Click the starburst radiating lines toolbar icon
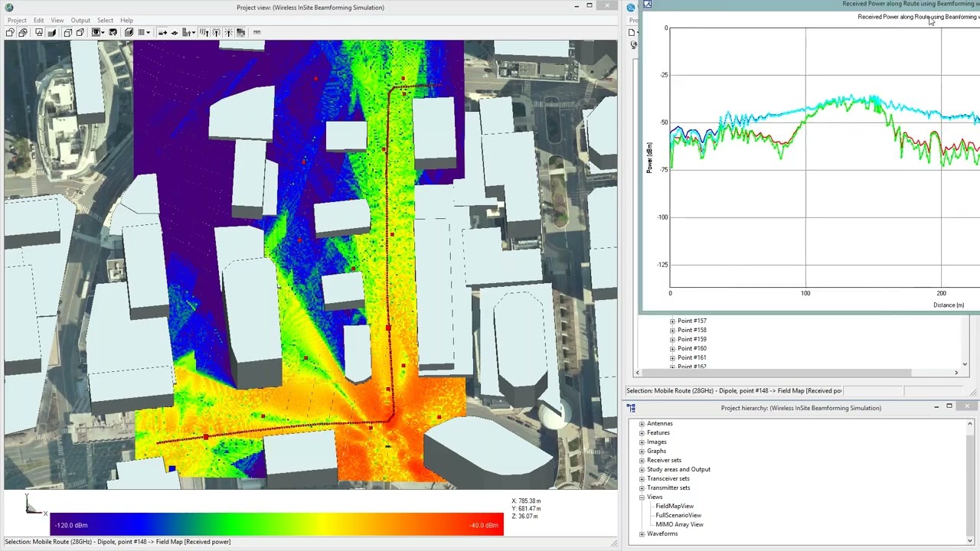Screen dimensions: 980x551 tap(228, 32)
